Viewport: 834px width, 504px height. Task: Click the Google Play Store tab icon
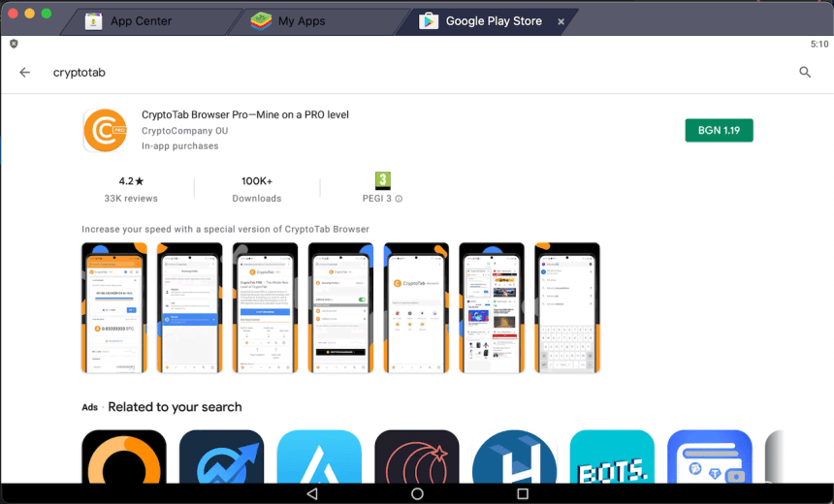tap(429, 21)
